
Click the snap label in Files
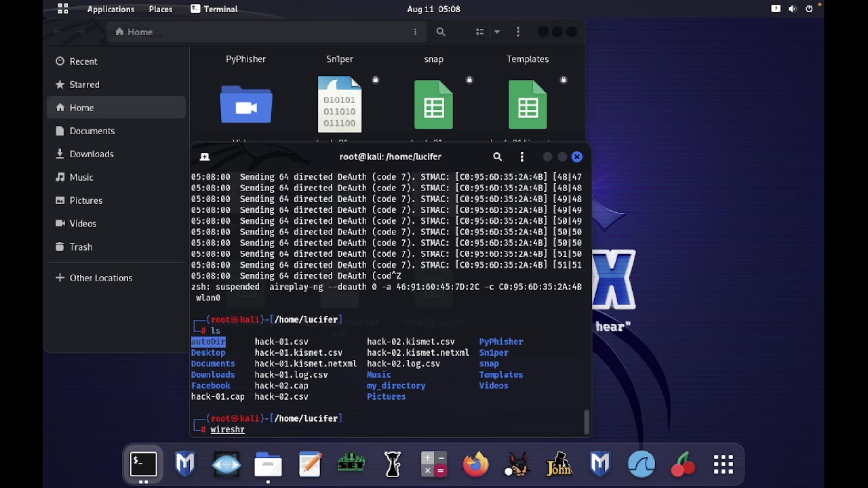[434, 59]
